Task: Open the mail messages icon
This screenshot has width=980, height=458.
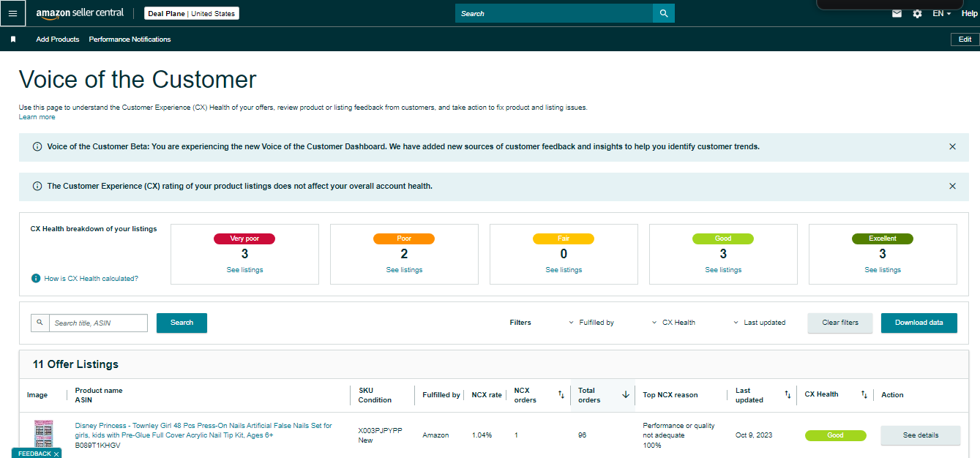Action: pyautogui.click(x=897, y=14)
